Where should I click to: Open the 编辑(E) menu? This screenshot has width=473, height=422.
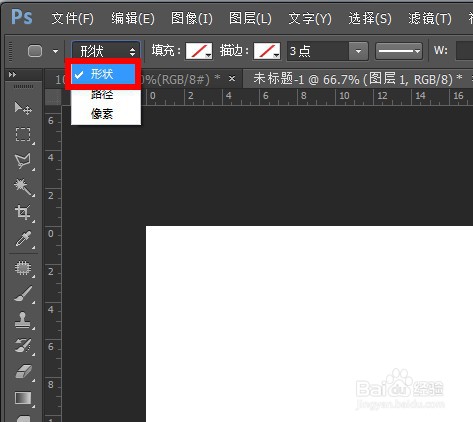point(133,18)
